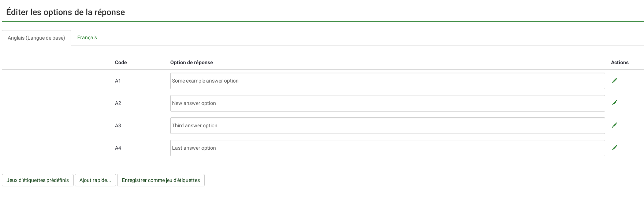Click the Actions column header

click(x=619, y=62)
